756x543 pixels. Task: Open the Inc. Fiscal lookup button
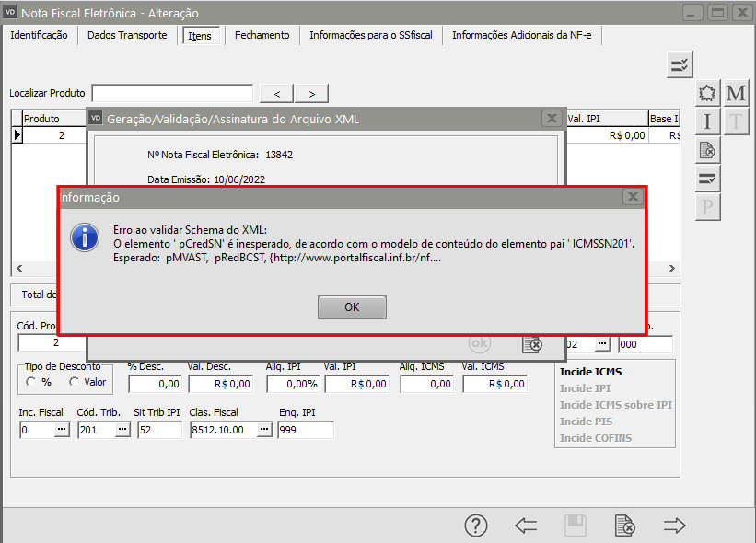(x=62, y=430)
